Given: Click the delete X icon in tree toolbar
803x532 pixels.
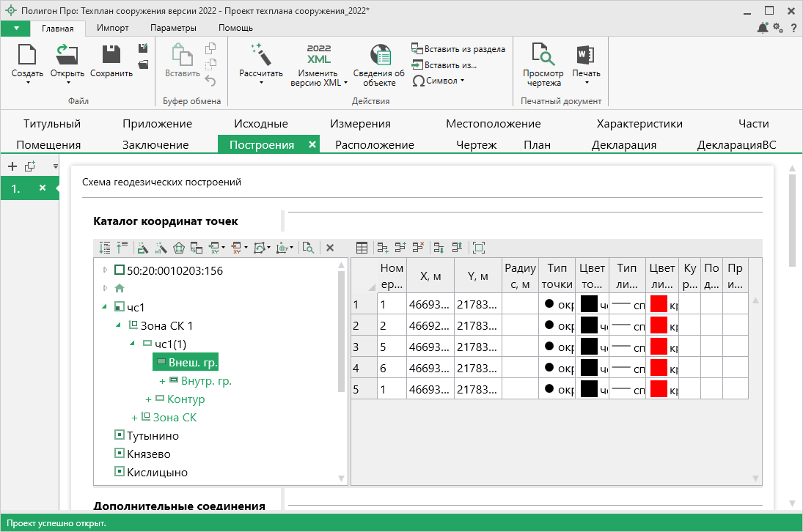Looking at the screenshot, I should (330, 248).
